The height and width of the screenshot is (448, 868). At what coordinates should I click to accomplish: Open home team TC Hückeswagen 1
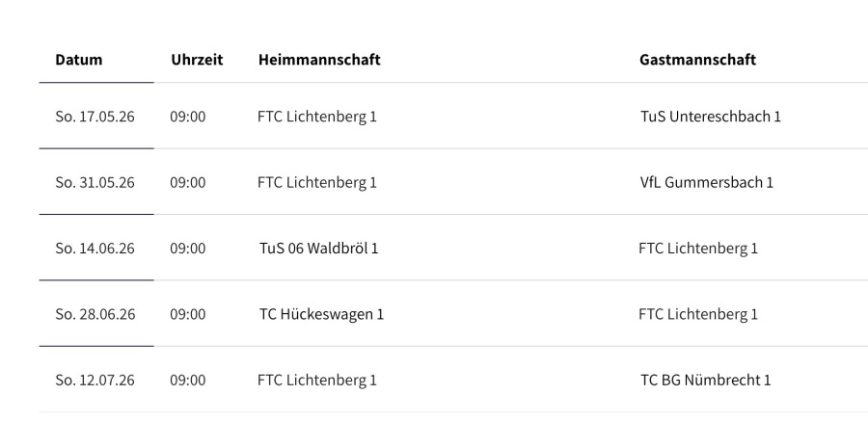(x=322, y=314)
